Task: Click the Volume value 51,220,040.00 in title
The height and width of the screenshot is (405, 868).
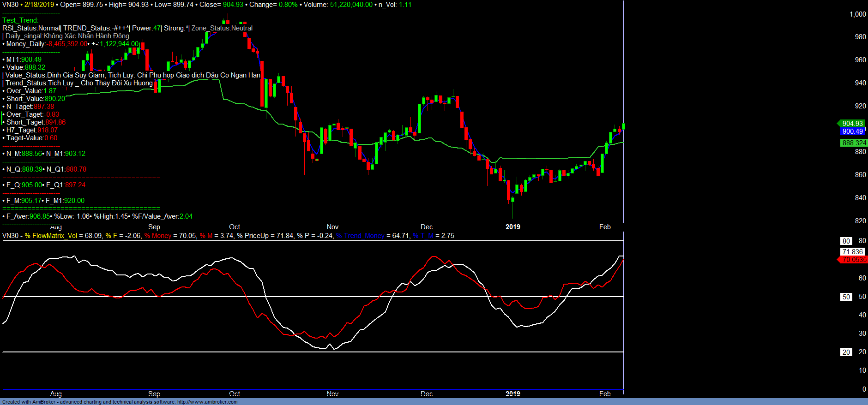Action: 351,5
